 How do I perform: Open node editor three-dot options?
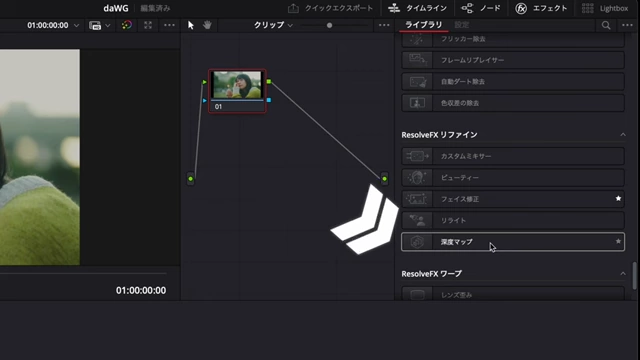point(384,25)
